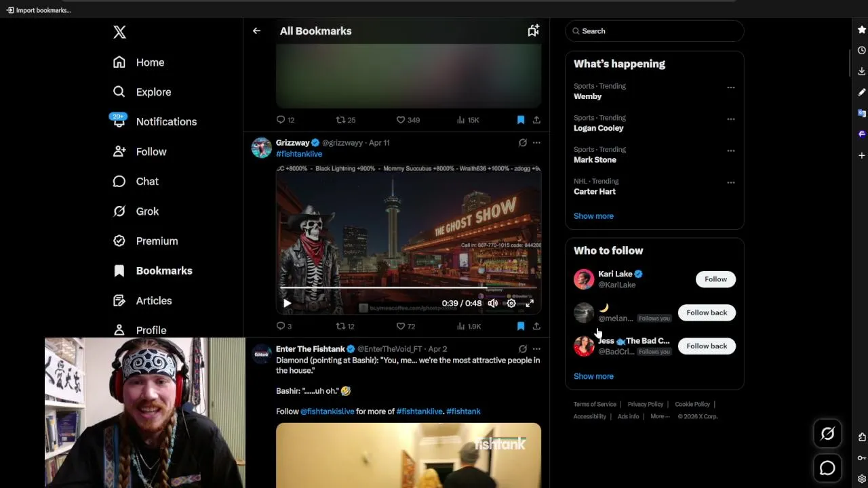The image size is (868, 488).
Task: Mute the Ghost Show video
Action: [x=493, y=304]
